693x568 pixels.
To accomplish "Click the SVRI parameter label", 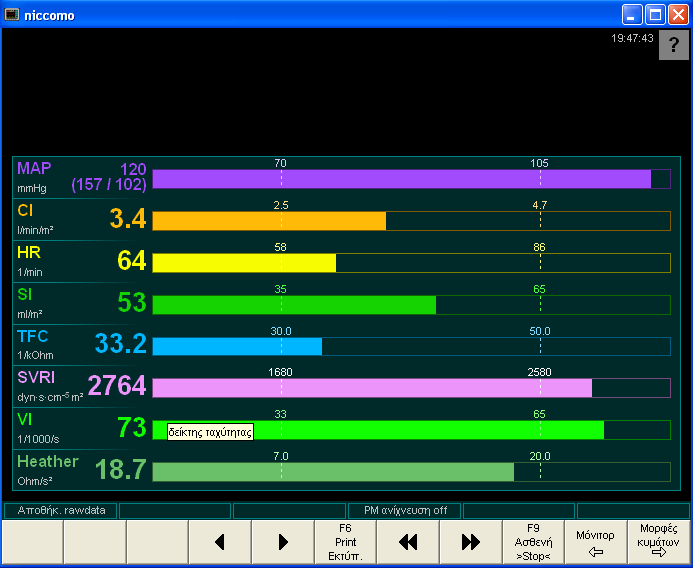I will 36,377.
